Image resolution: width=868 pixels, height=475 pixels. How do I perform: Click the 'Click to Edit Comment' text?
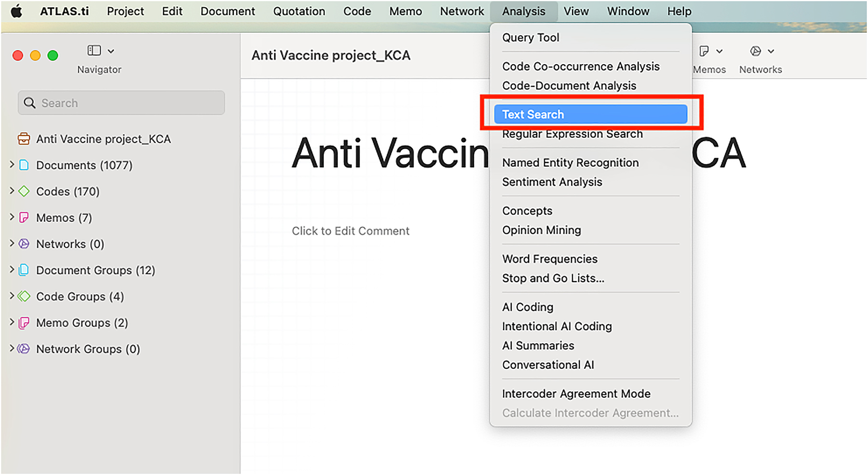(350, 231)
